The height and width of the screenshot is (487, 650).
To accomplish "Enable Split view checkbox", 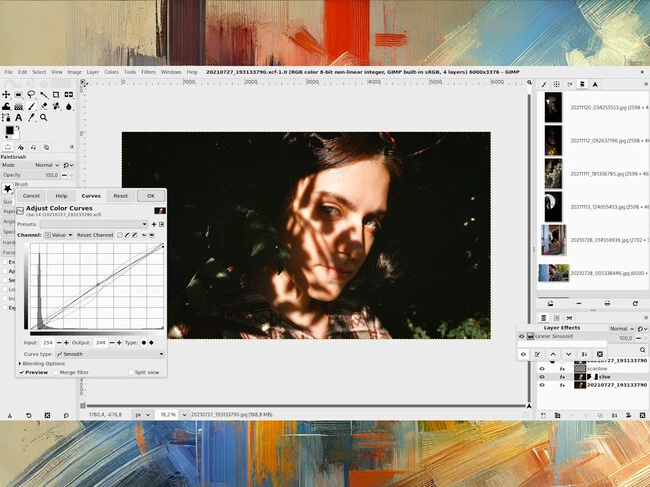I will tap(129, 372).
